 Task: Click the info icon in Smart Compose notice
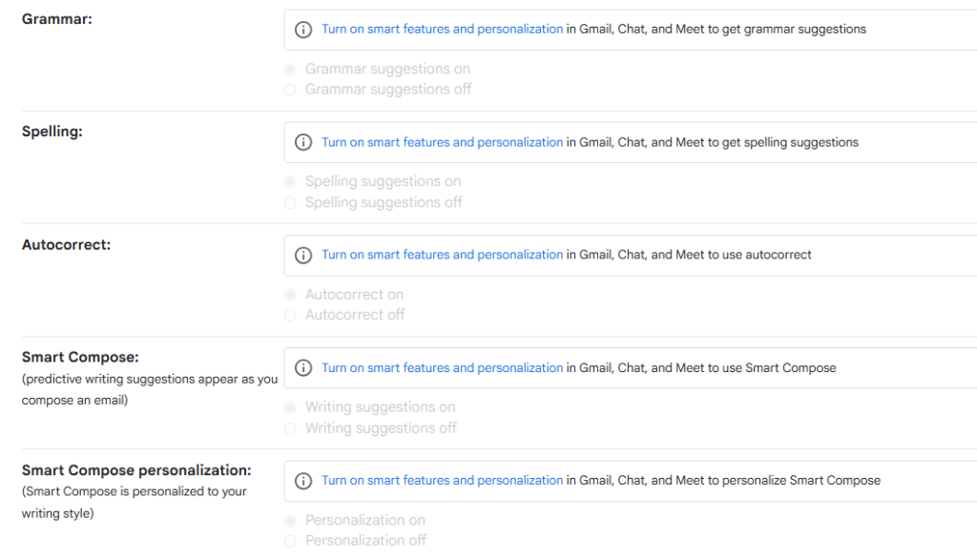(303, 368)
